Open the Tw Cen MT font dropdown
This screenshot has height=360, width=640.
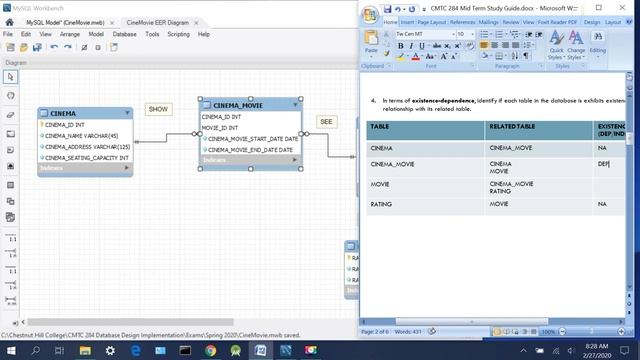pos(453,34)
